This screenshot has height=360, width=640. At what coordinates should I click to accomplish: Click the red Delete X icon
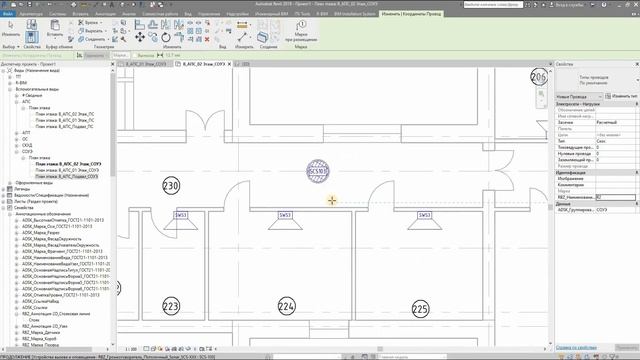(207, 39)
